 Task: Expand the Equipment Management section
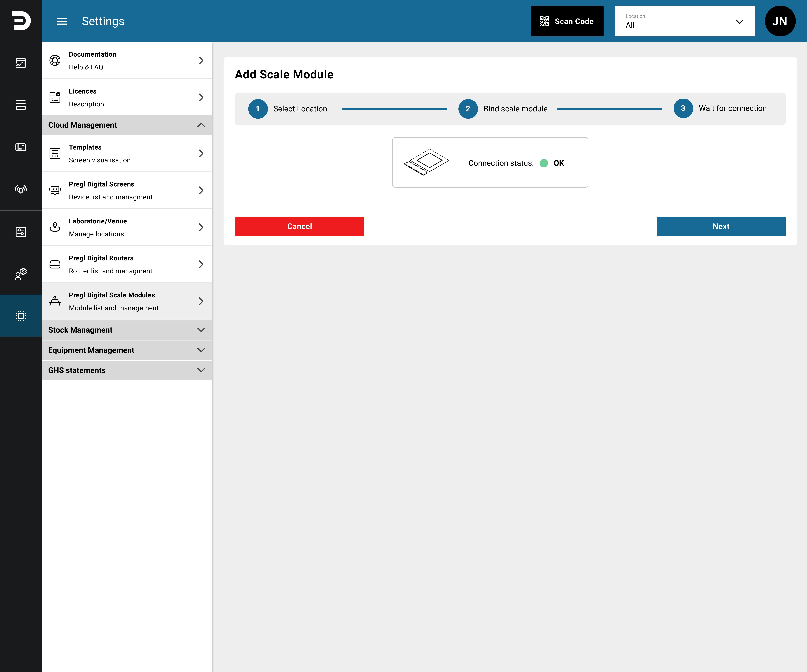tap(127, 350)
